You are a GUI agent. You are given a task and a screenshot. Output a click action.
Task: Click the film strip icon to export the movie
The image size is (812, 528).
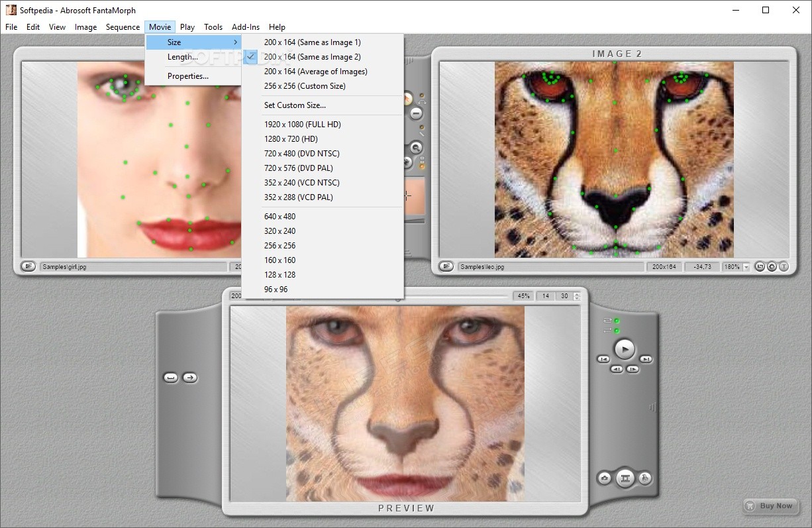[x=625, y=478]
